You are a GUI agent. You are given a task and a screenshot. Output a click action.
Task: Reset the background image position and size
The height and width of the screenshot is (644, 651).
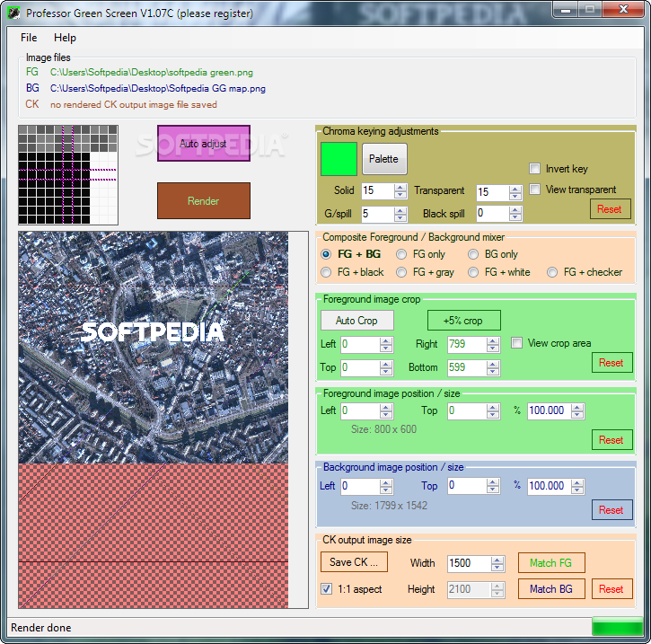tap(612, 510)
